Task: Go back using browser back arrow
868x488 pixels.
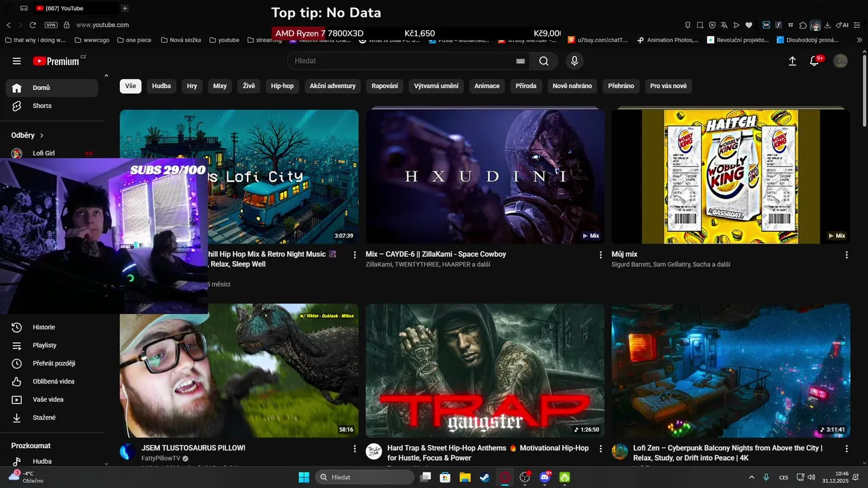Action: (9, 25)
